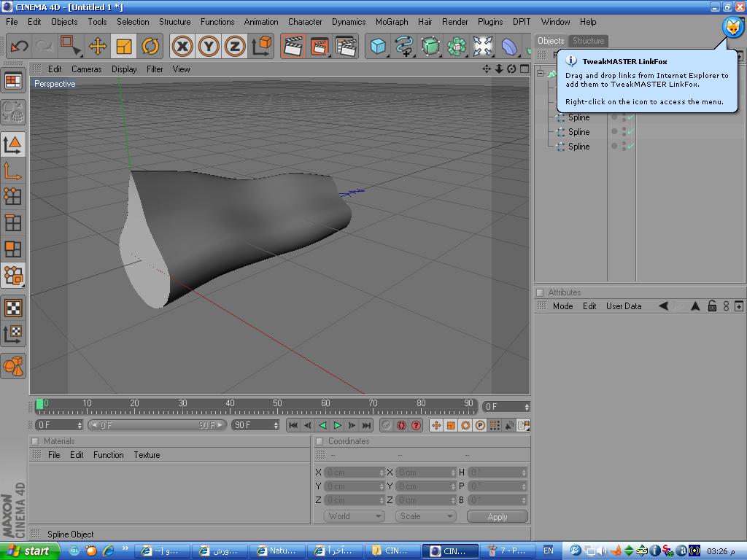Toggle Y axis lock
Viewport: 747px width, 560px height.
click(x=209, y=46)
